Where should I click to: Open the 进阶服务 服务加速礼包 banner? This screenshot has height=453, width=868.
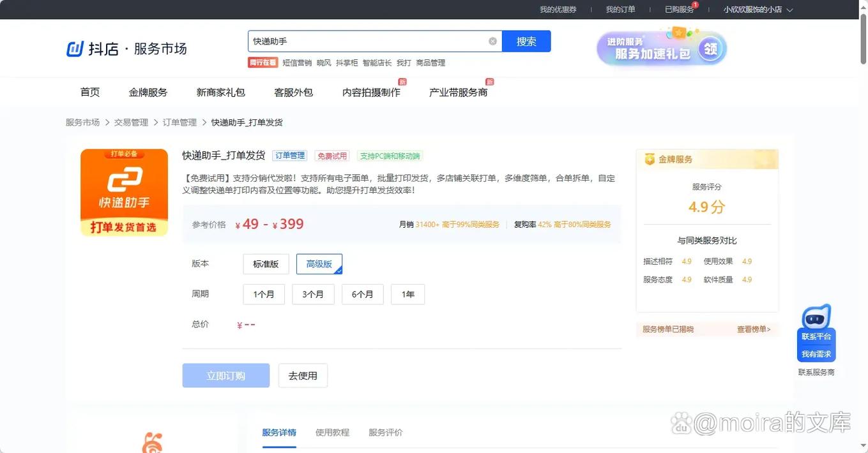(x=662, y=48)
